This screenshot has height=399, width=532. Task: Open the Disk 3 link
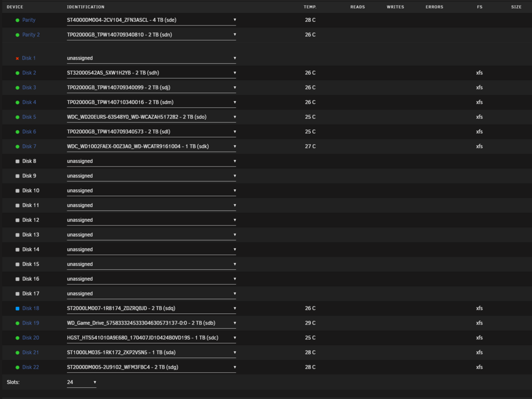29,88
